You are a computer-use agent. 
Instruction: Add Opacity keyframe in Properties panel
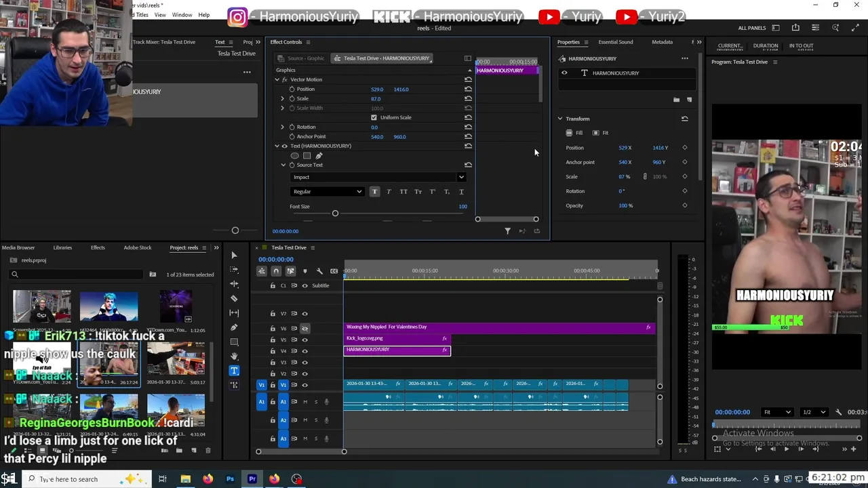pyautogui.click(x=684, y=205)
